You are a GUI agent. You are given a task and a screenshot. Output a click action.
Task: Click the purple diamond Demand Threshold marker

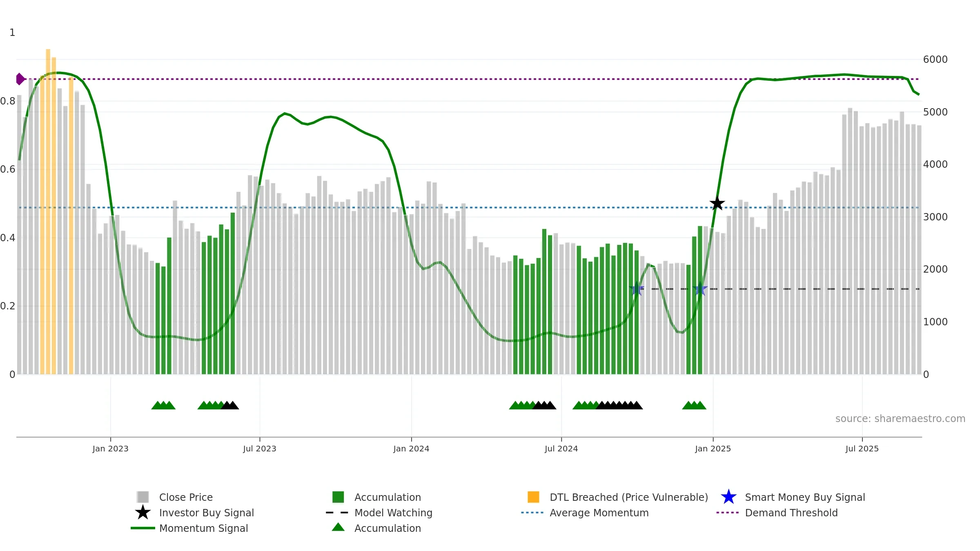coord(20,79)
